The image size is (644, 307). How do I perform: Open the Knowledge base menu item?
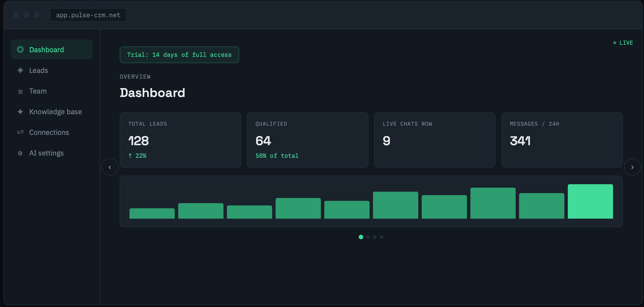[52, 112]
